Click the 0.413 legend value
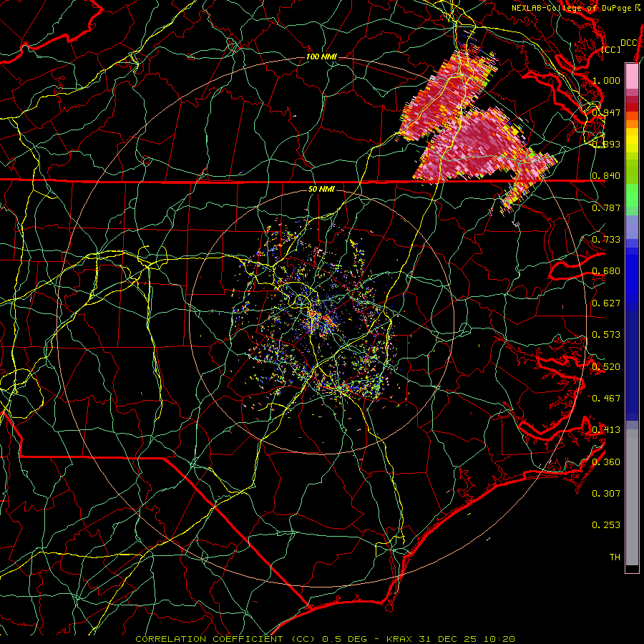644x644 pixels. coord(606,430)
